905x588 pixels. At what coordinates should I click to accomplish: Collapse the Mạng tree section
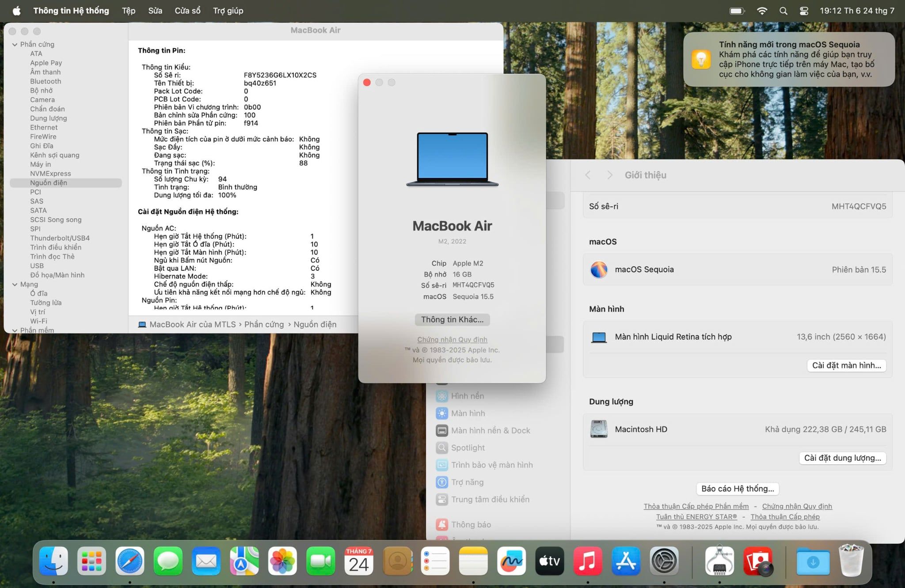pyautogui.click(x=15, y=285)
